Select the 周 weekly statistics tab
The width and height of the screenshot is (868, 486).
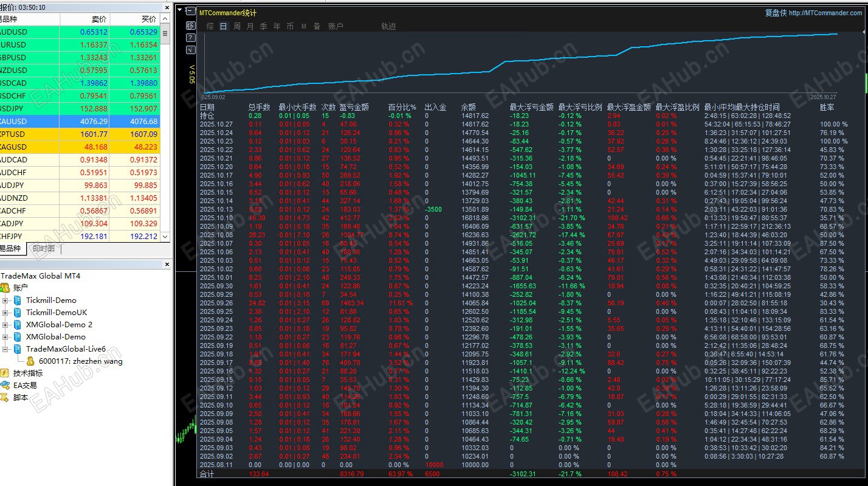[x=237, y=26]
